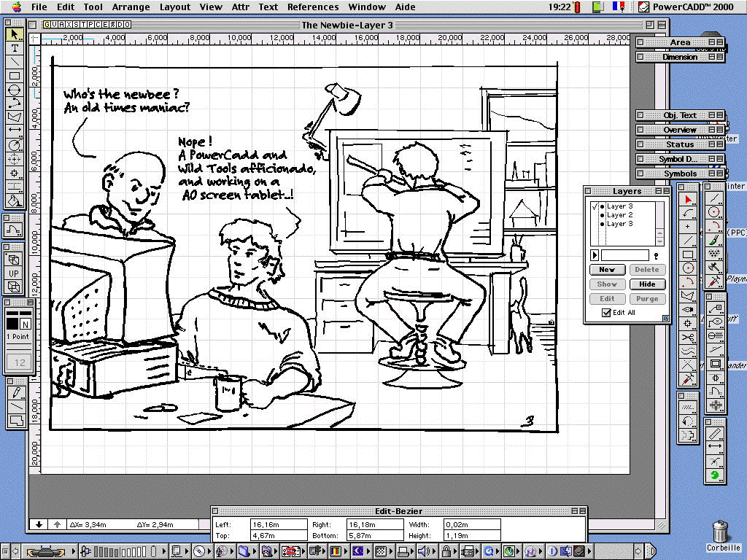Expand the Overview palette windowshade
This screenshot has height=560, width=747.
click(x=720, y=130)
